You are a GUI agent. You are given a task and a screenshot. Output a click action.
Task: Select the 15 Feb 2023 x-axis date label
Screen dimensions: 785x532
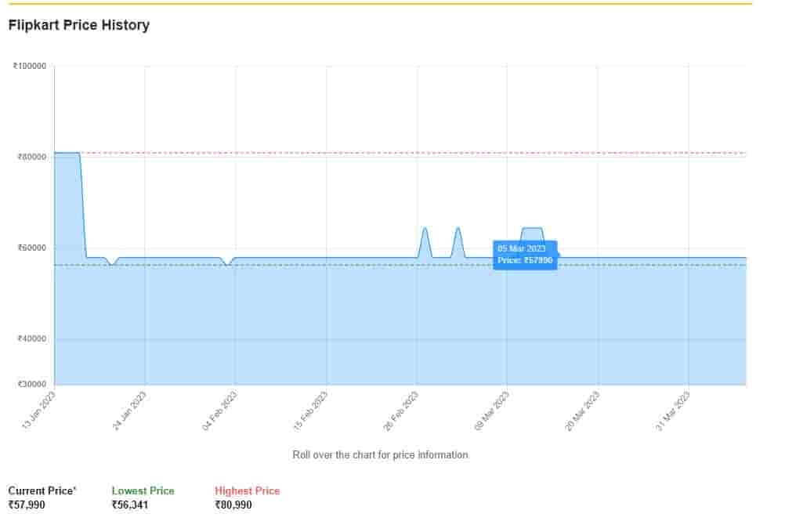pyautogui.click(x=312, y=410)
